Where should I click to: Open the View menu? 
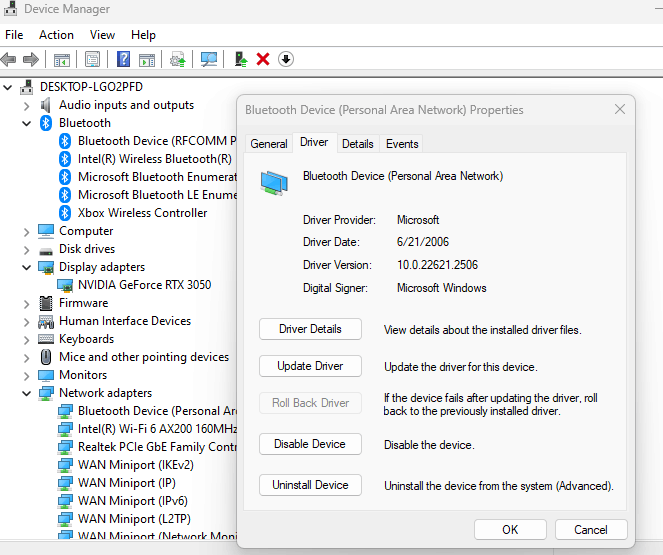pos(102,35)
